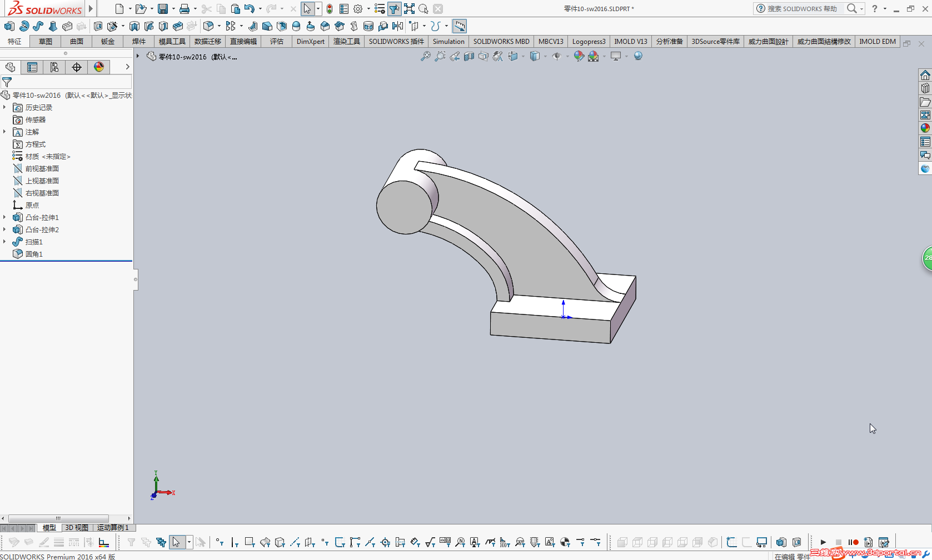
Task: Click the 材质 <未指定> material item
Action: pos(48,156)
